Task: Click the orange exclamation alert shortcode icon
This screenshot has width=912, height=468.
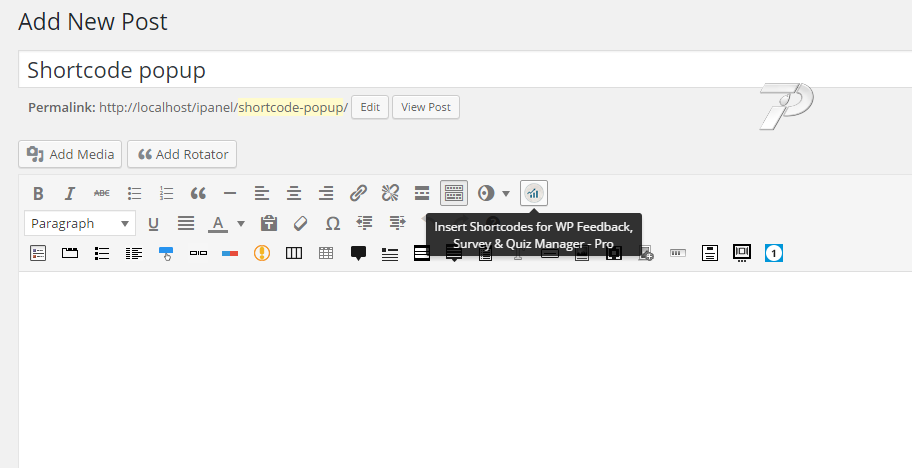Action: point(262,253)
